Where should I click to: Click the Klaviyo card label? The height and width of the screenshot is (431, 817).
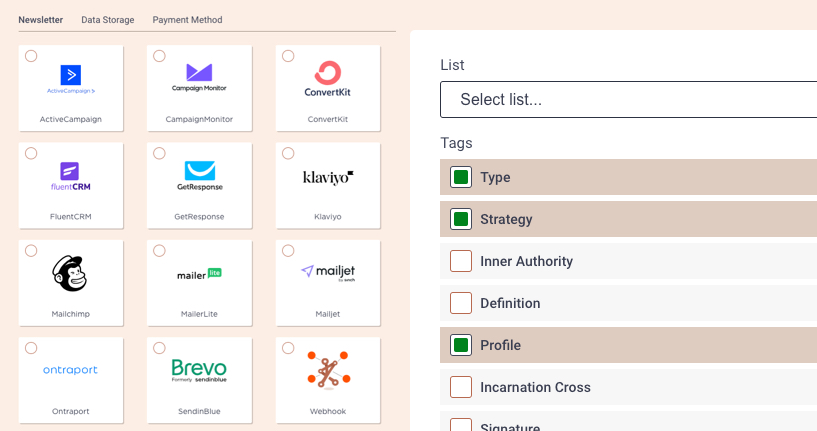tap(328, 217)
